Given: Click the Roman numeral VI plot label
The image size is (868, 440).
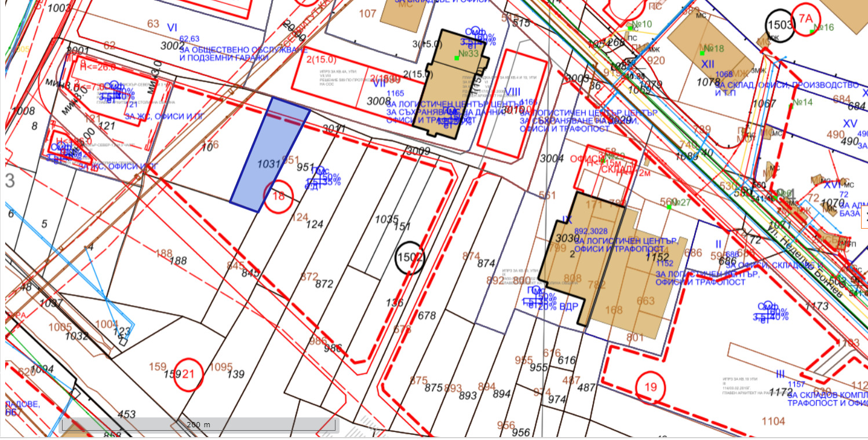Looking at the screenshot, I should (172, 27).
